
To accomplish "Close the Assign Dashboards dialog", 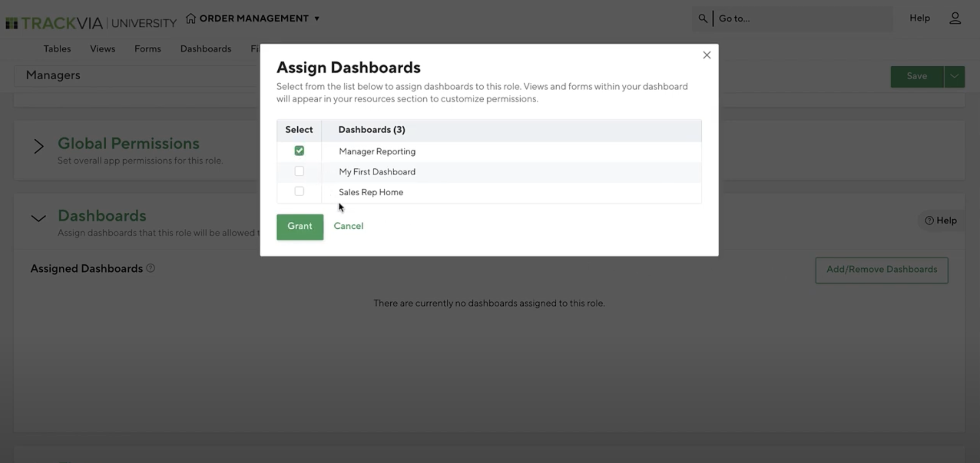I will [x=707, y=55].
